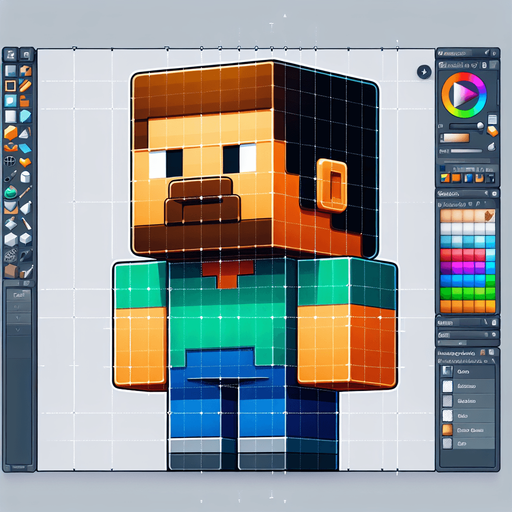The height and width of the screenshot is (512, 512).
Task: Select the dark mesh texture tool
Action: [10, 255]
